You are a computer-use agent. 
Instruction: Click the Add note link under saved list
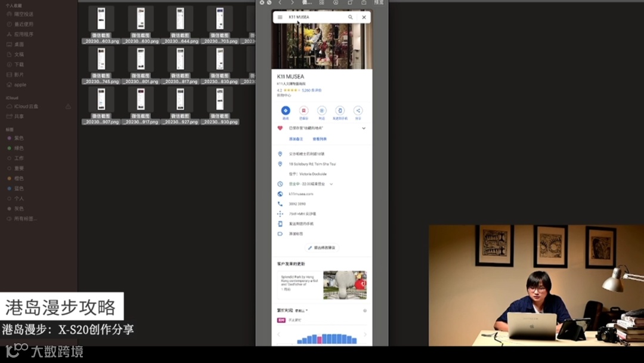[296, 139]
